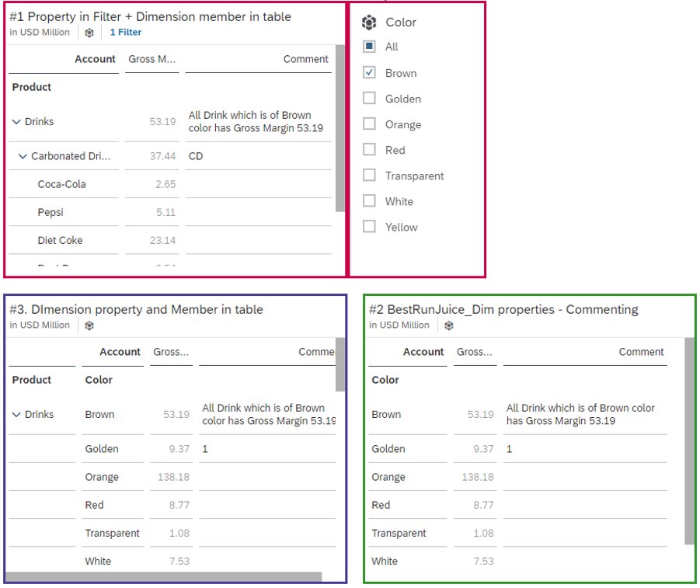The width and height of the screenshot is (700, 588).
Task: Open the 1 Filter link
Action: pyautogui.click(x=126, y=33)
